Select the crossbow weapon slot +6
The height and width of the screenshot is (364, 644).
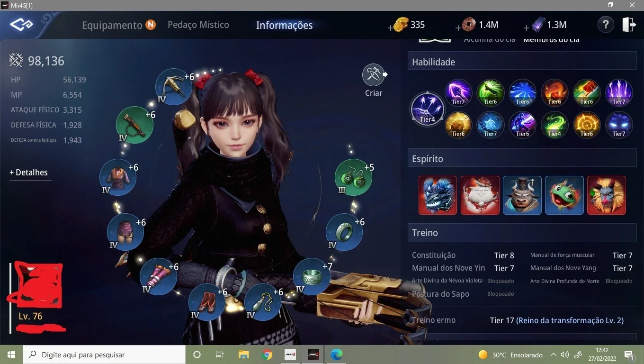173,87
